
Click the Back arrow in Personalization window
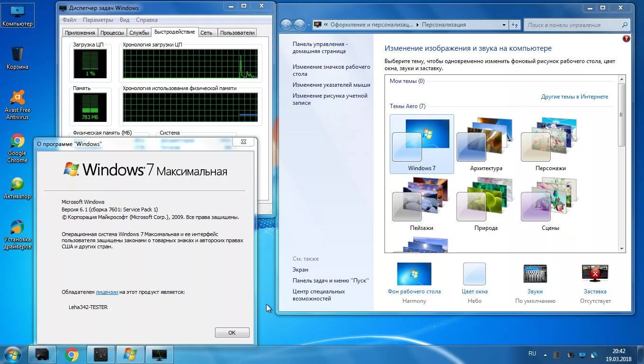(x=286, y=25)
